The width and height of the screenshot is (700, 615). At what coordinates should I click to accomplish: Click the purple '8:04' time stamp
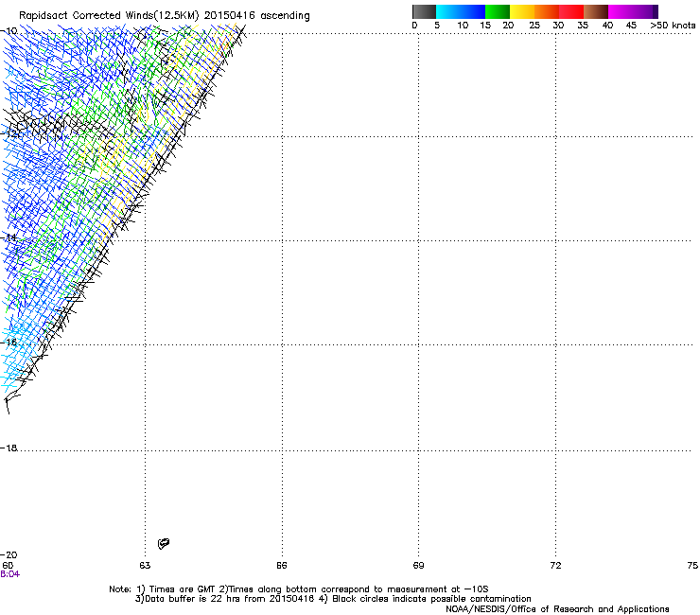pos(9,574)
